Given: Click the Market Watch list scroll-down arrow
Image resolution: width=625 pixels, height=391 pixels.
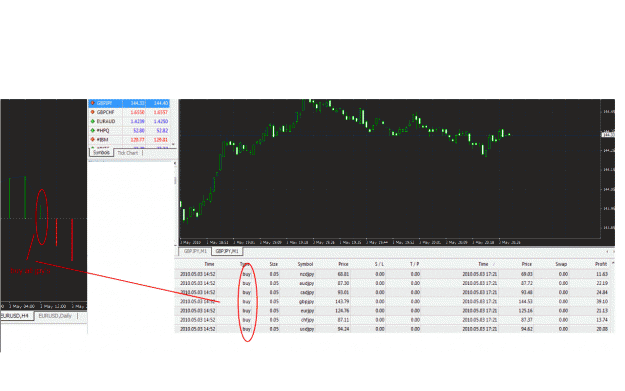Looking at the screenshot, I should click(x=173, y=145).
